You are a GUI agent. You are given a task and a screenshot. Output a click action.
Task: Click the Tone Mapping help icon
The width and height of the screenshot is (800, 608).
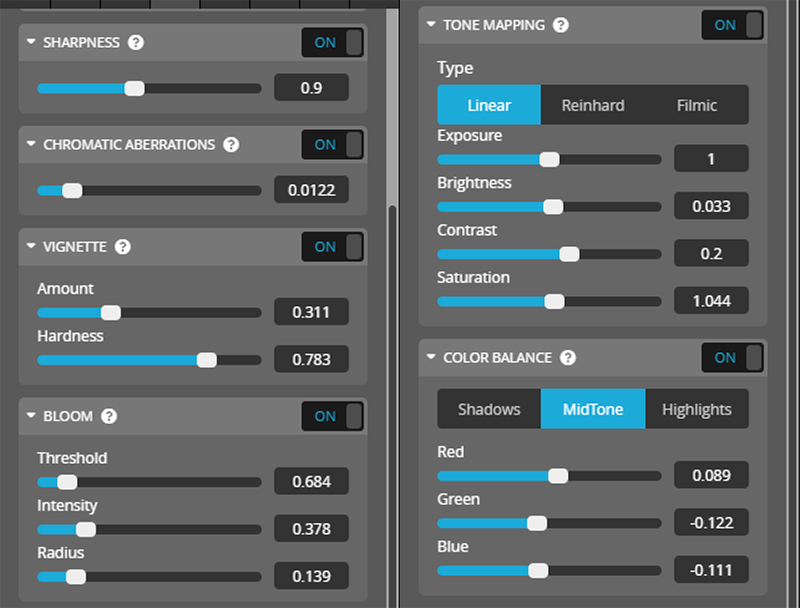[x=560, y=25]
